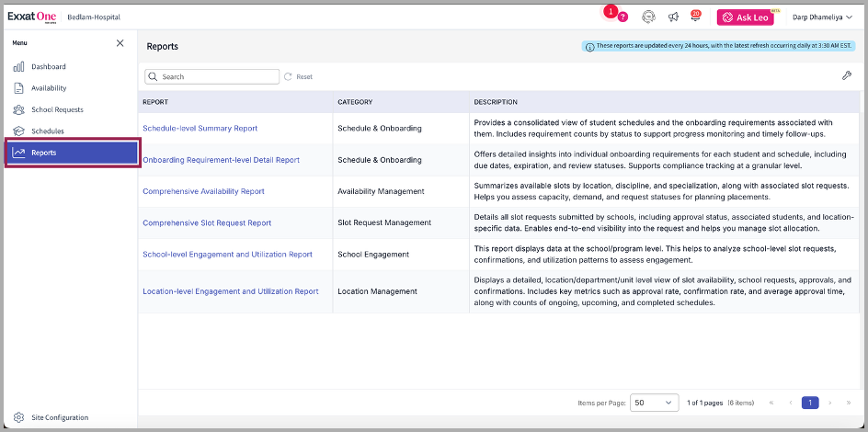Go to last page double-chevron
Viewport: 868px width, 432px height.
pyautogui.click(x=847, y=403)
